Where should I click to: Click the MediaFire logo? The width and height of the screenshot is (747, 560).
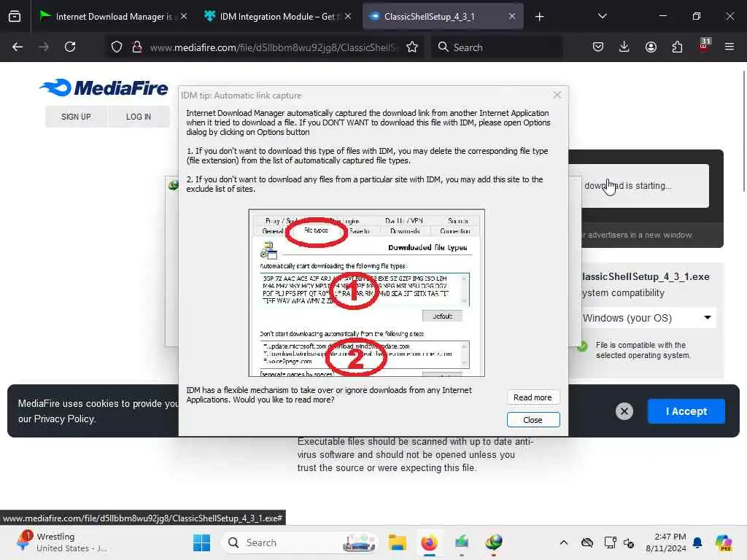tap(104, 87)
